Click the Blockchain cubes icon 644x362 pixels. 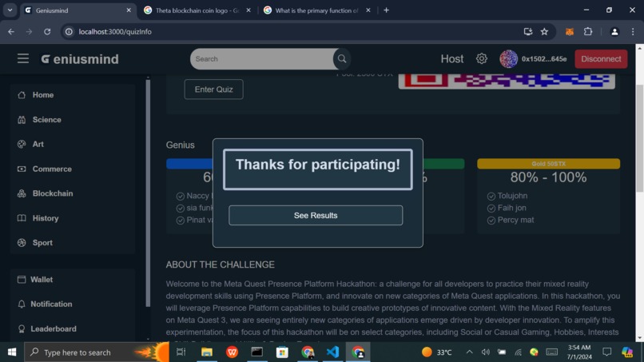pos(22,193)
